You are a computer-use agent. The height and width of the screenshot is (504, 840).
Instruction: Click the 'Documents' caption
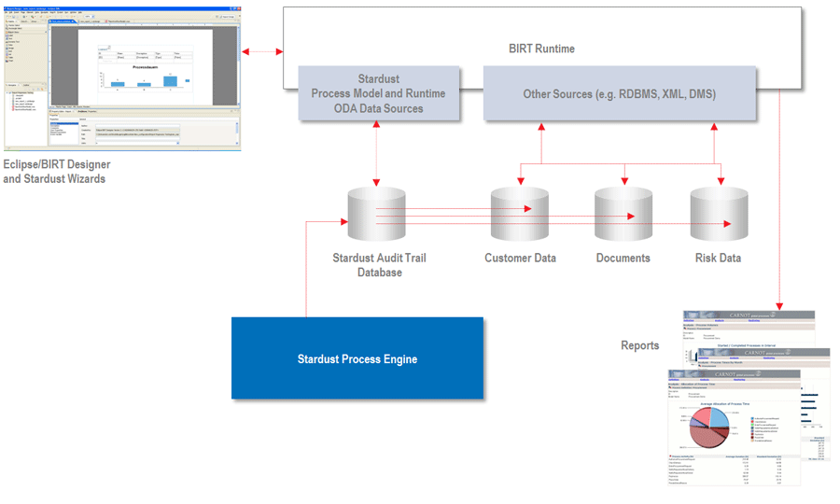[623, 259]
